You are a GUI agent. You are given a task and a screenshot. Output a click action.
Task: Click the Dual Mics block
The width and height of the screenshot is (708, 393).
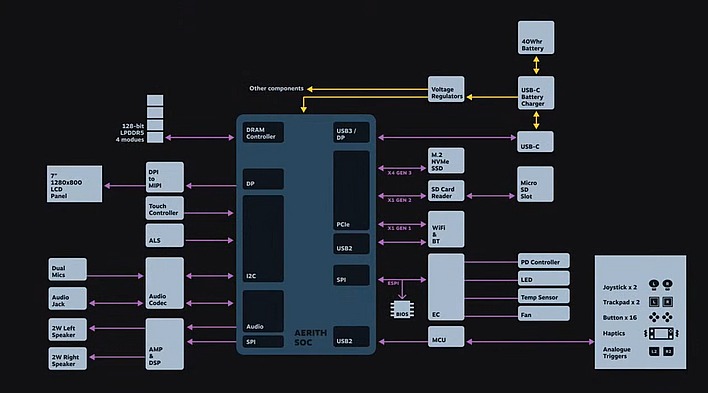pos(67,269)
